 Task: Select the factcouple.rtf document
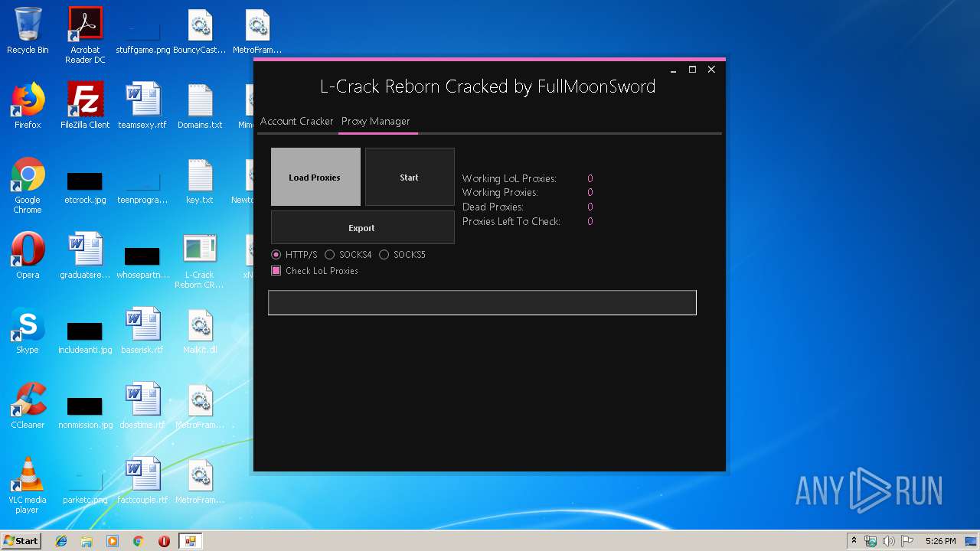[142, 481]
